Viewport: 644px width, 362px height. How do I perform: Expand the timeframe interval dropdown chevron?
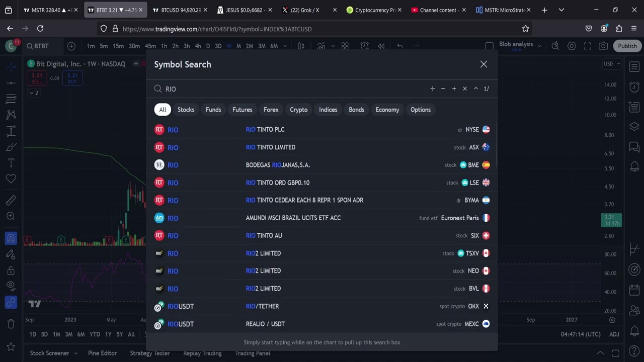285,46
